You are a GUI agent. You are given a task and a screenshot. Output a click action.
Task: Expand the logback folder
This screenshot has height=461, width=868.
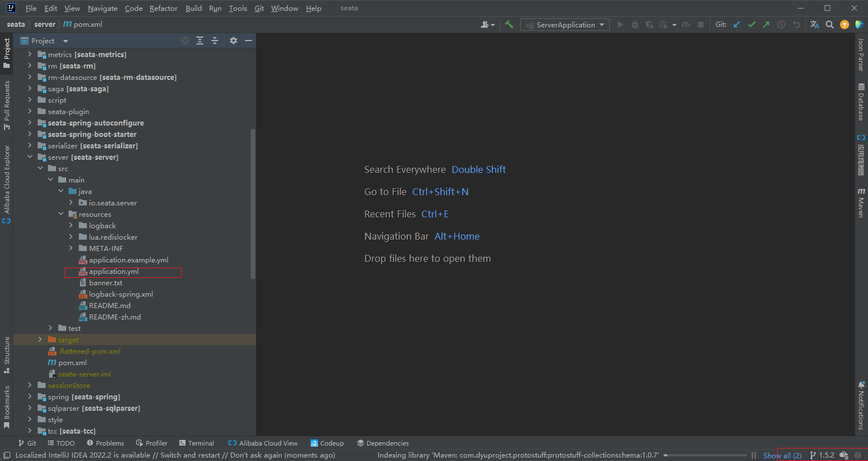(x=71, y=226)
